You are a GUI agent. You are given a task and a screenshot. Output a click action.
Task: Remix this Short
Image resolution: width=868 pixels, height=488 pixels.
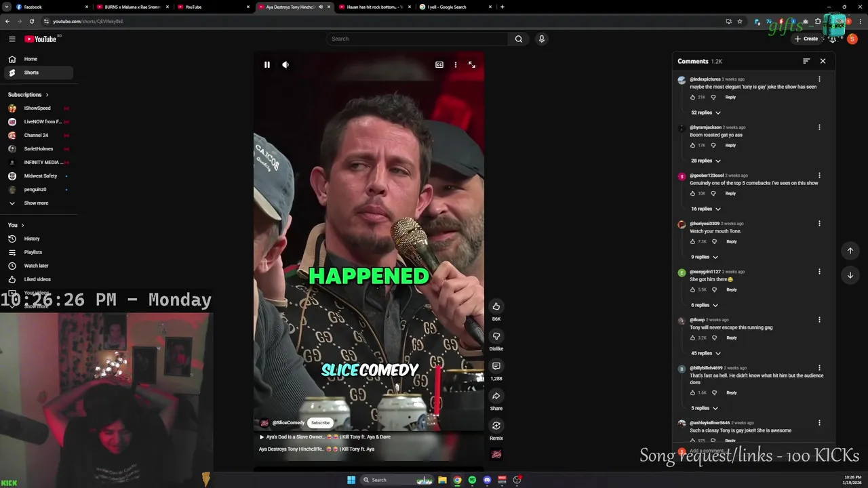coord(496,426)
